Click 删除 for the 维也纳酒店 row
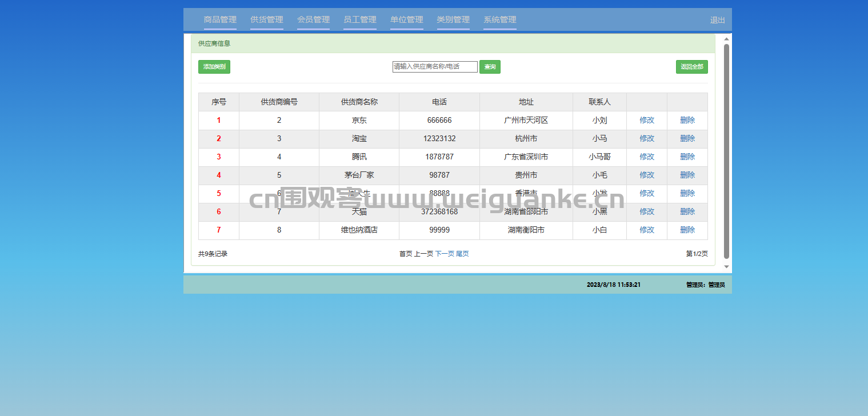Viewport: 868px width, 416px height. click(x=687, y=230)
